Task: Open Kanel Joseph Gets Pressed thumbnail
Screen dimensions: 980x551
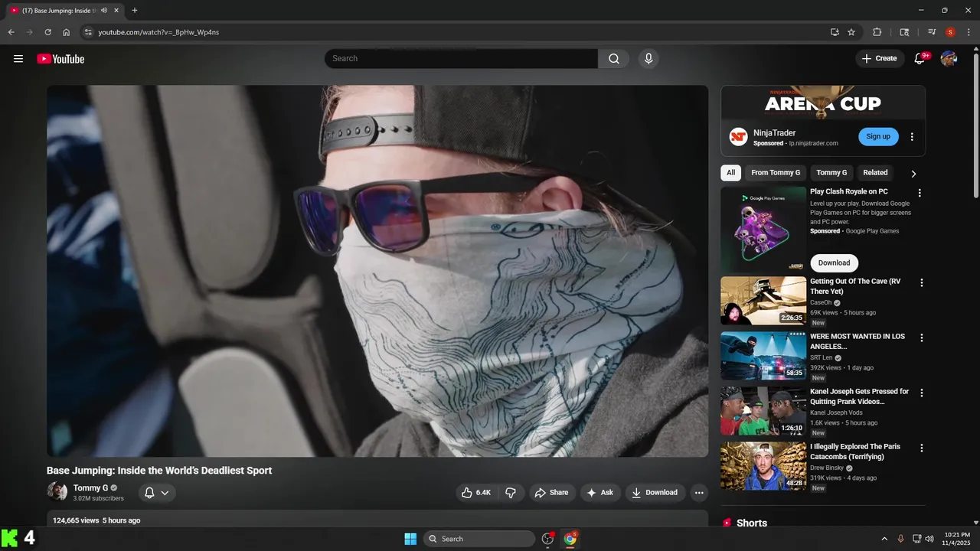Action: [x=763, y=411]
